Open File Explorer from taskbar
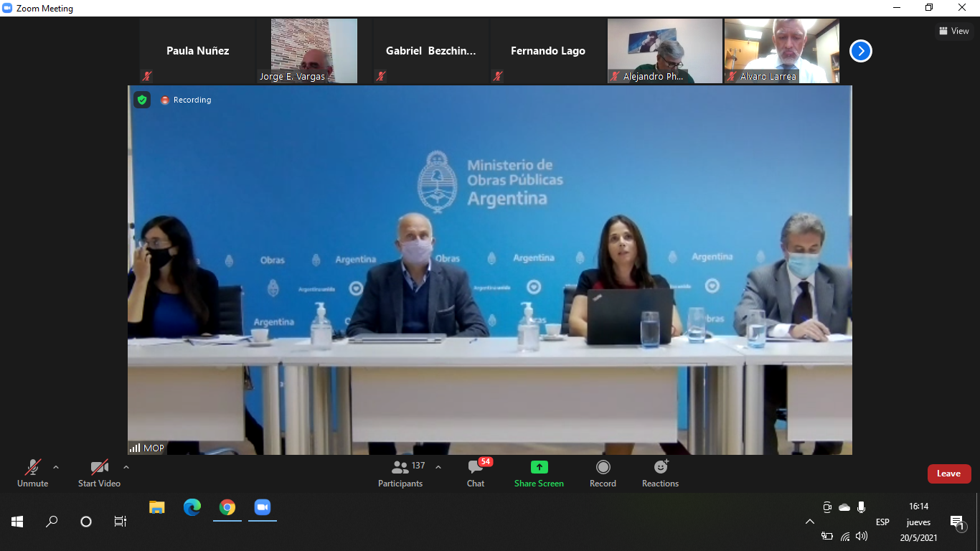Screen dimensions: 980x551 [157, 507]
